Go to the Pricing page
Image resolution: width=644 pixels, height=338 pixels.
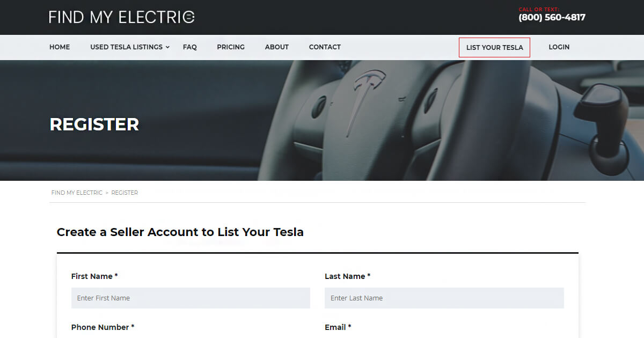click(231, 47)
